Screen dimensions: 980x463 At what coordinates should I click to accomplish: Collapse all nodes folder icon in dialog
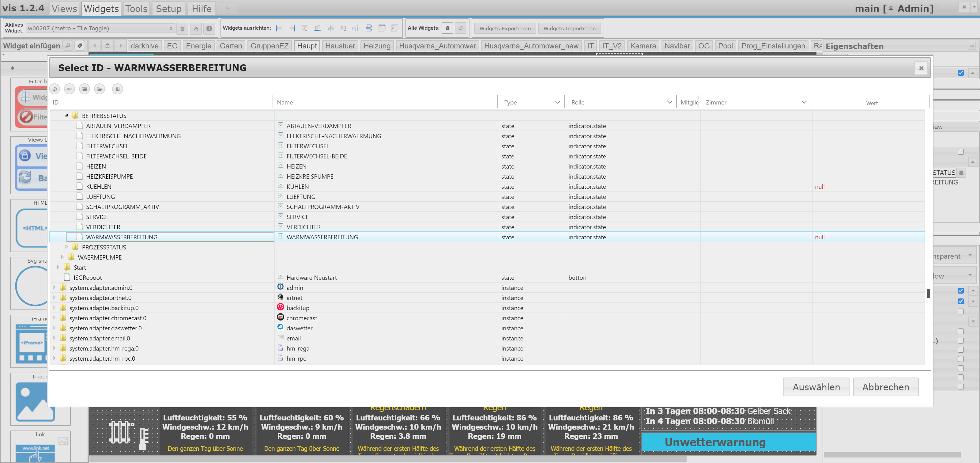[x=84, y=89]
